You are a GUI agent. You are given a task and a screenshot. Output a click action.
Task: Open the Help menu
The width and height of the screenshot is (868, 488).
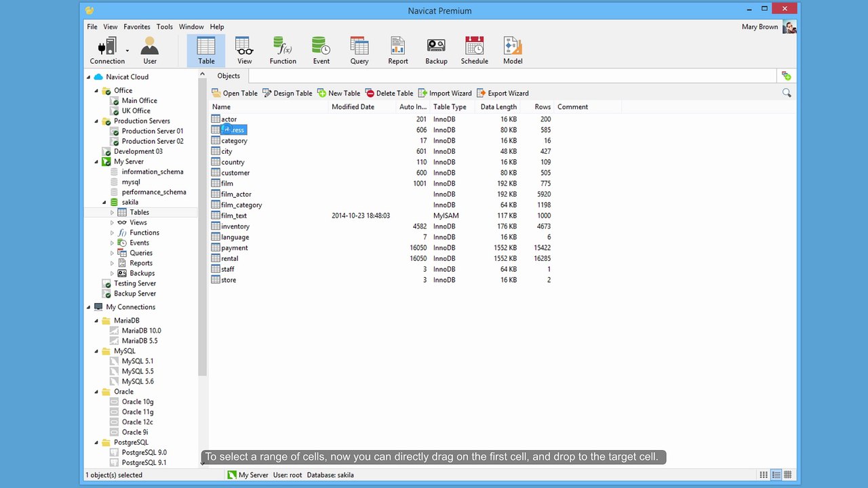[217, 27]
